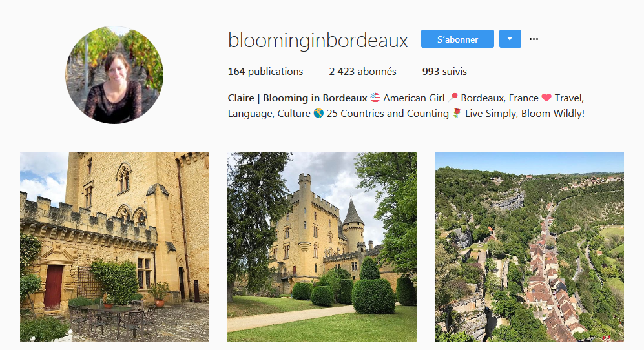
Task: Click the bloominginbordeaux username heading
Action: click(x=318, y=40)
